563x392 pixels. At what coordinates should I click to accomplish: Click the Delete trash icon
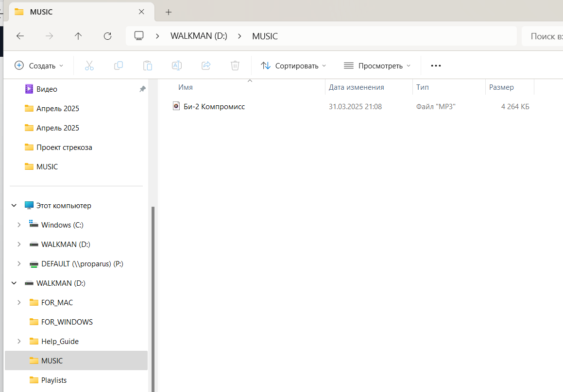[x=235, y=65]
